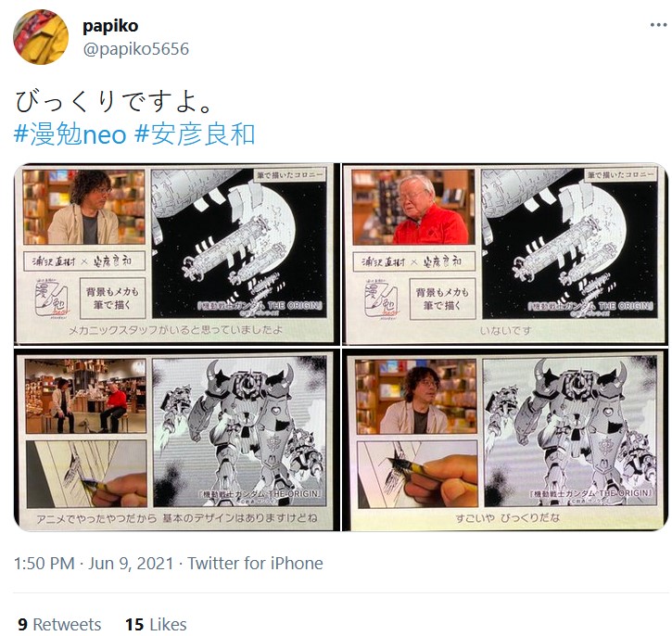View the top-left tweet photo with curly-haired man
Screen dimensions: 672x636
[176, 254]
